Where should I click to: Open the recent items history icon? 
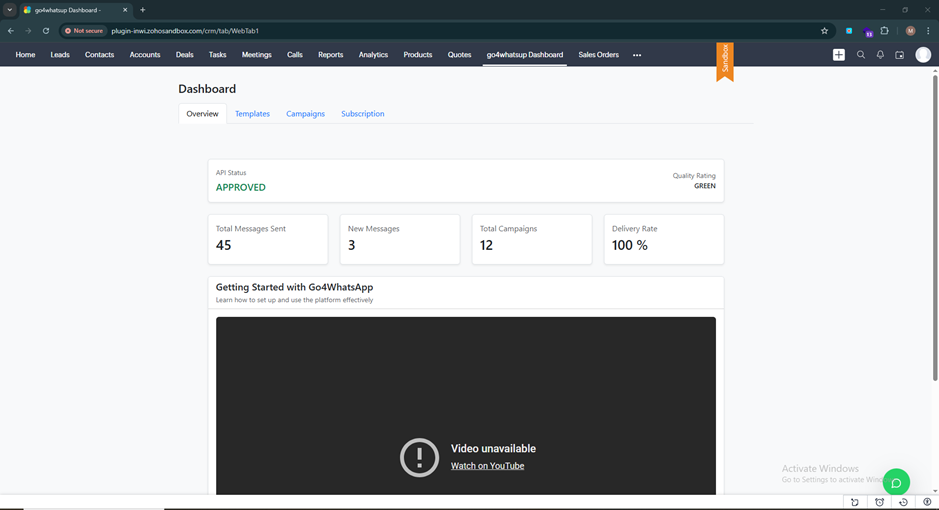(903, 502)
